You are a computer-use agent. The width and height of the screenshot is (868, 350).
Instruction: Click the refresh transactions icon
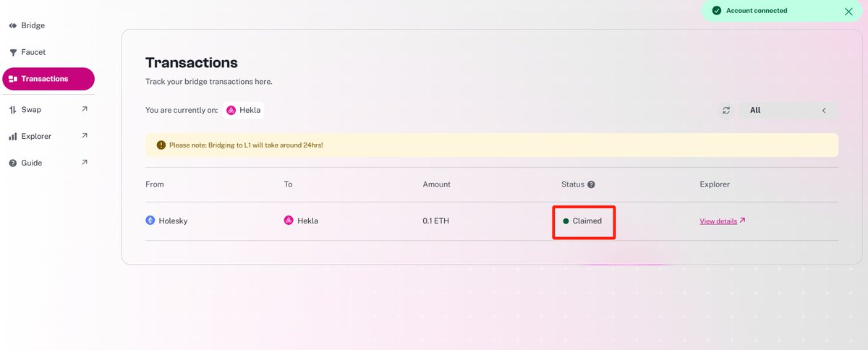pos(726,111)
